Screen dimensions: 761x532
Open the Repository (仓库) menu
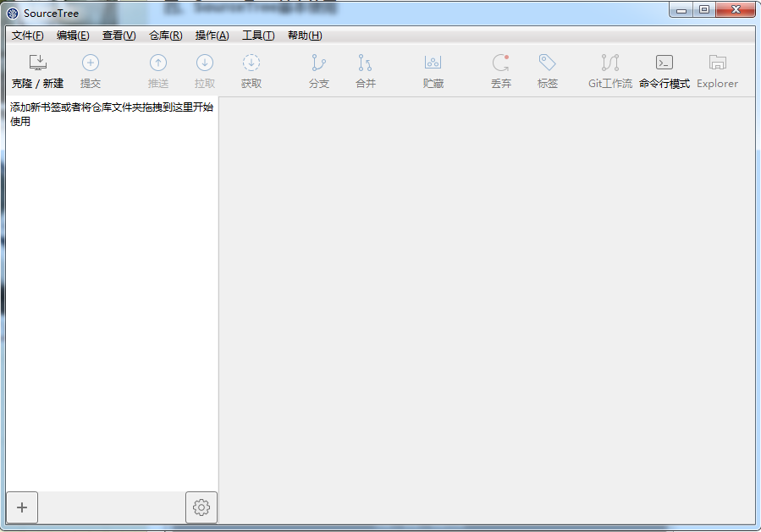pos(165,36)
